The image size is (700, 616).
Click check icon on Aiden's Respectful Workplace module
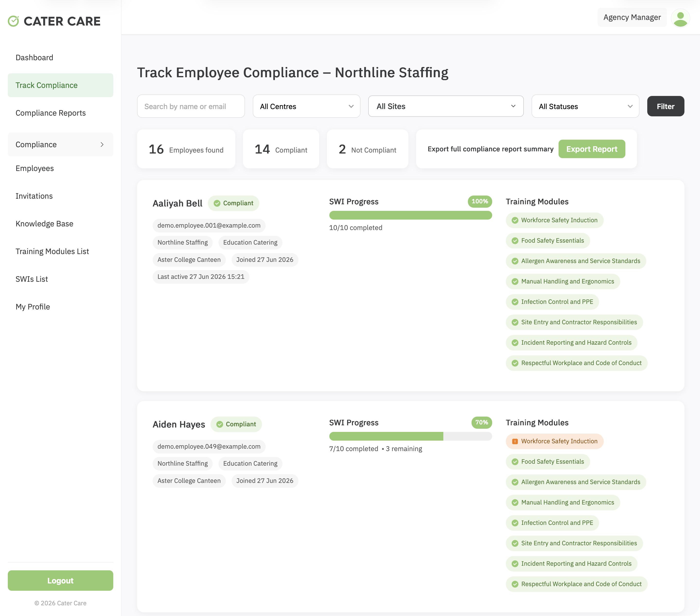click(515, 584)
